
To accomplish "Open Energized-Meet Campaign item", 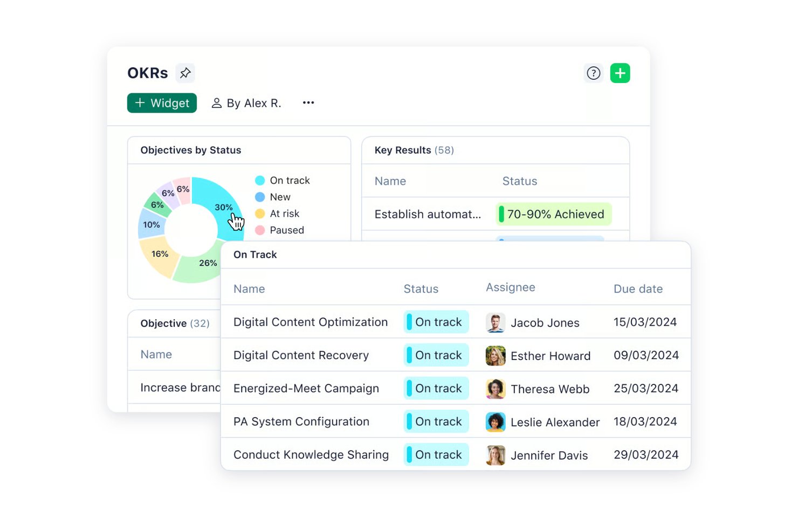I will [306, 388].
